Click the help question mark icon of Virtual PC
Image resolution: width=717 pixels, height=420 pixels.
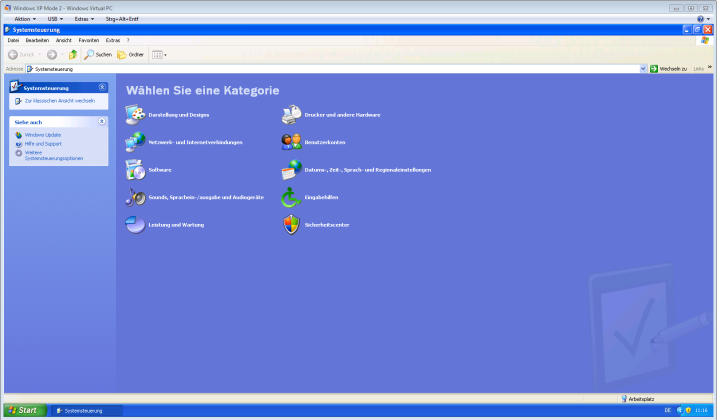click(700, 19)
